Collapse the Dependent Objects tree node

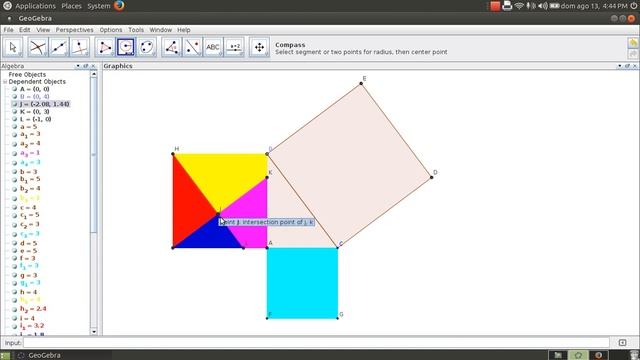click(5, 82)
